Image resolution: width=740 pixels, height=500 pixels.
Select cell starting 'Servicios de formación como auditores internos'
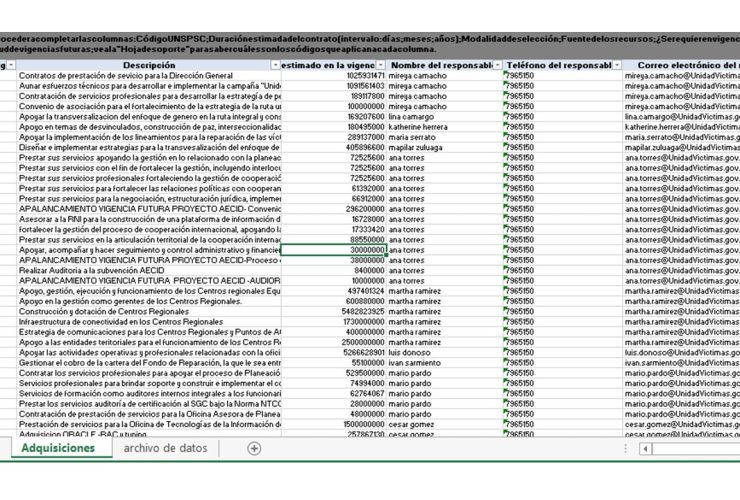(x=149, y=394)
